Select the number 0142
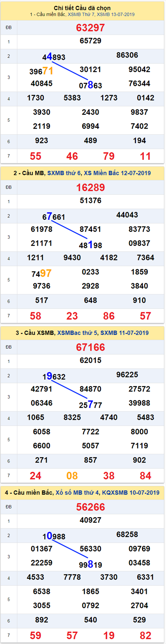166x644 pixels. 146,98
